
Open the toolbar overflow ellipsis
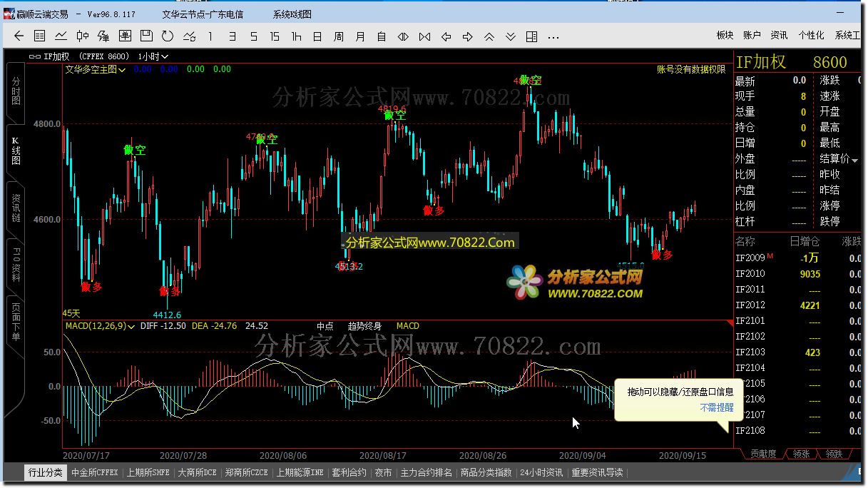[553, 36]
